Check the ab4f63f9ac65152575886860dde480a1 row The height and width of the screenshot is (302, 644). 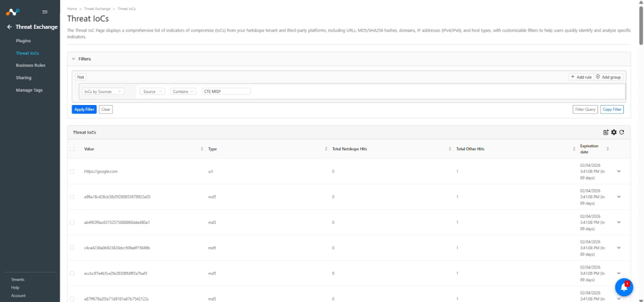click(x=72, y=222)
